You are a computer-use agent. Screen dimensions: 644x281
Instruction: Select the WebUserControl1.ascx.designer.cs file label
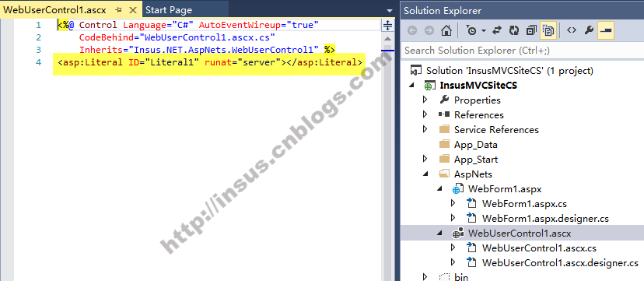(560, 262)
